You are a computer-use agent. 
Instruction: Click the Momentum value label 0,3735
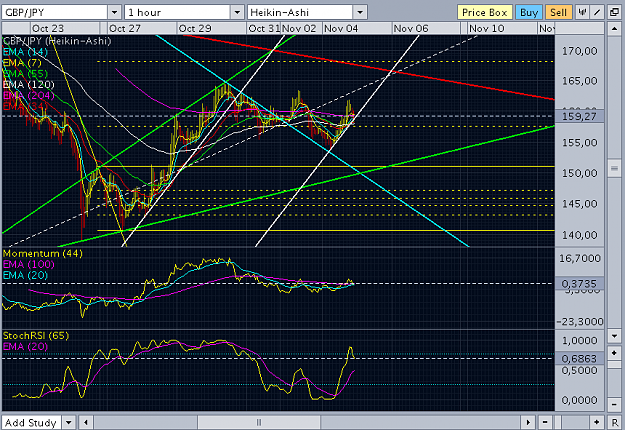point(579,284)
